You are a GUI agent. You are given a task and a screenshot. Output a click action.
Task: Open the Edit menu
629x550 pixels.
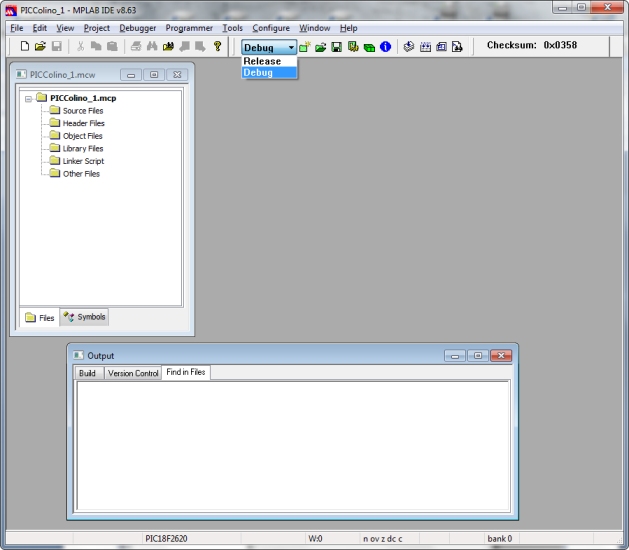click(x=40, y=28)
